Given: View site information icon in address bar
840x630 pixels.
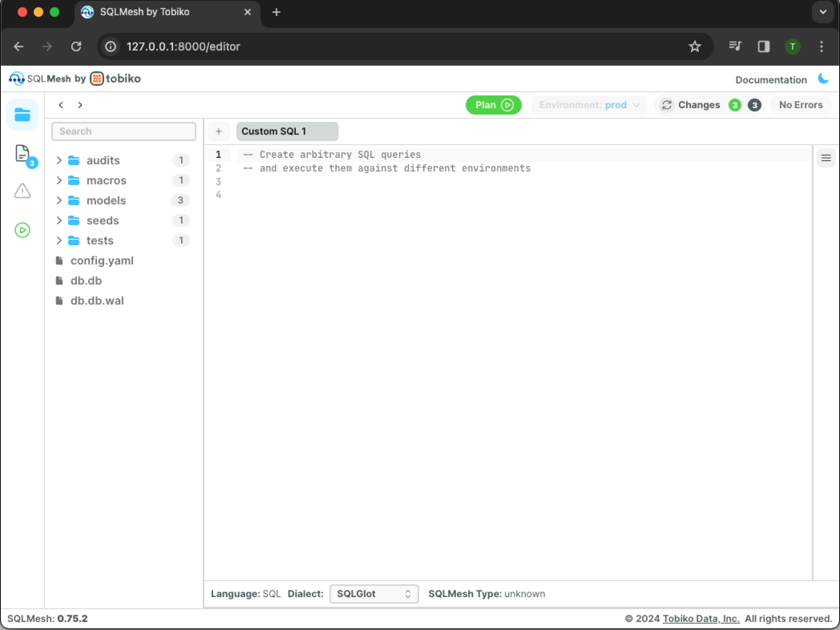Looking at the screenshot, I should coord(111,46).
